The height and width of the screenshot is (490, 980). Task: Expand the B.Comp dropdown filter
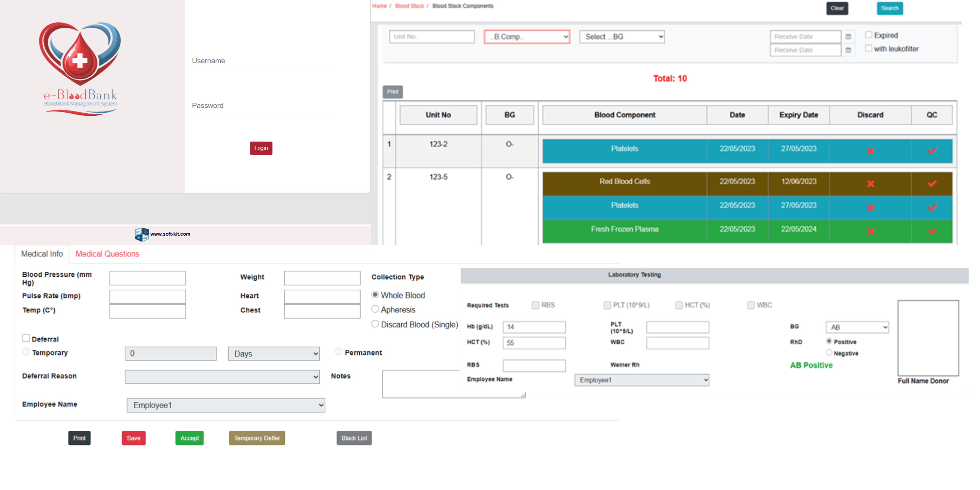pyautogui.click(x=527, y=37)
